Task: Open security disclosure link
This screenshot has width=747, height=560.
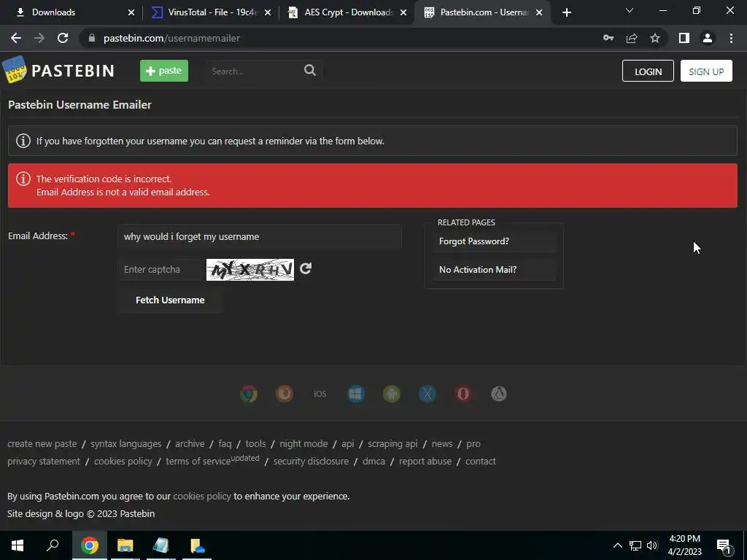Action: point(311,462)
